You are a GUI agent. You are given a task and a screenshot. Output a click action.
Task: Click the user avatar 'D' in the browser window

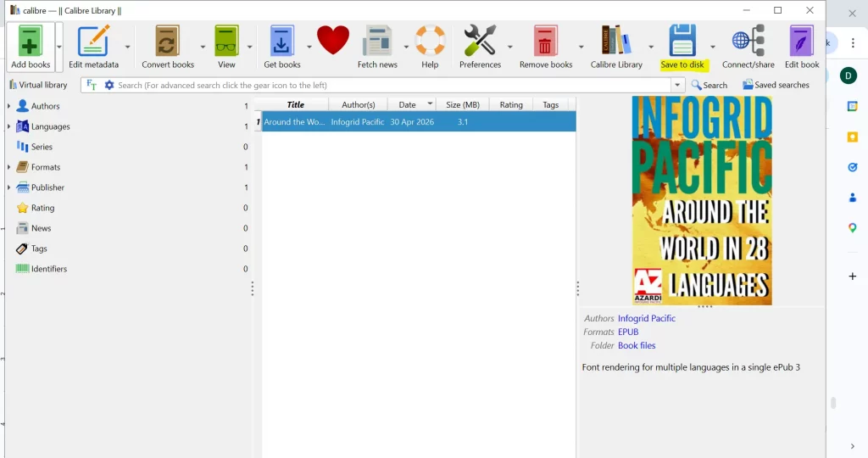(x=848, y=75)
